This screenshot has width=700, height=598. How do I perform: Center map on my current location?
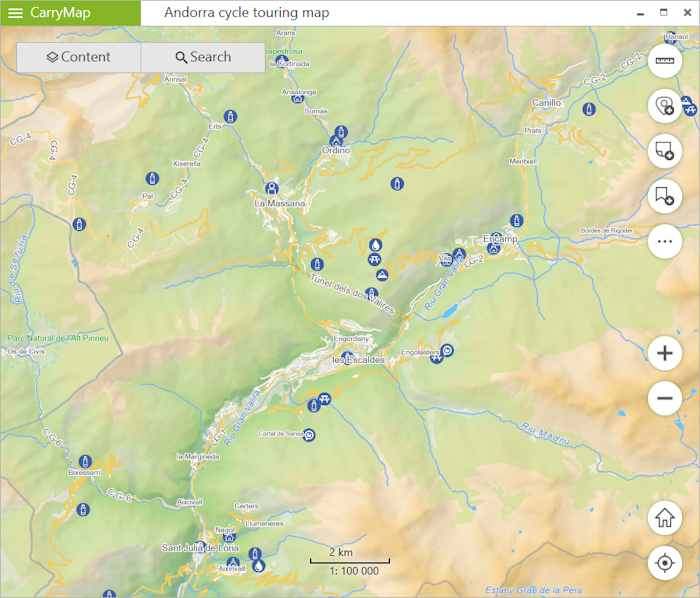pos(665,563)
